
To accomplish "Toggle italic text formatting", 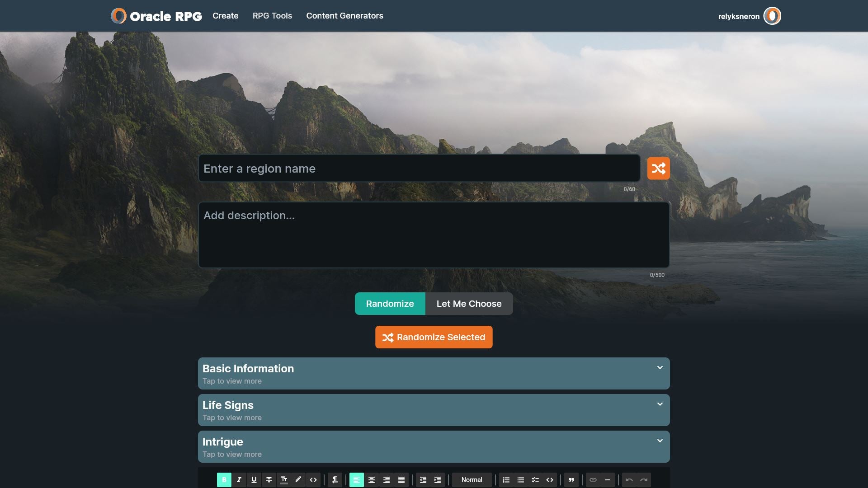I will (239, 480).
